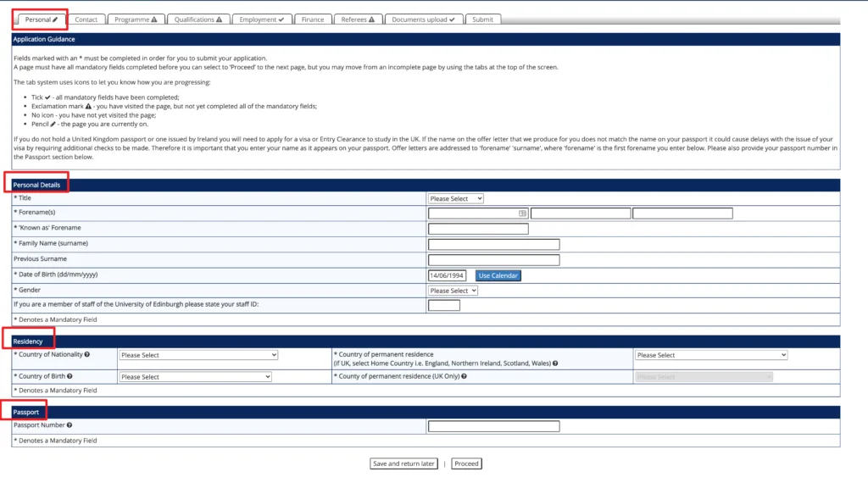Viewport: 868px width, 477px height.
Task: Select the Referees tab
Action: (357, 19)
